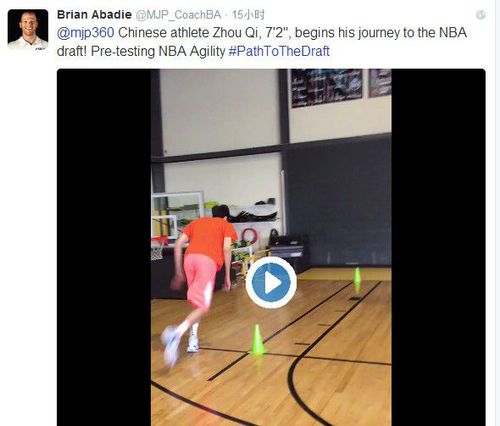Open Brian Abadie's profile picture

pos(28,30)
